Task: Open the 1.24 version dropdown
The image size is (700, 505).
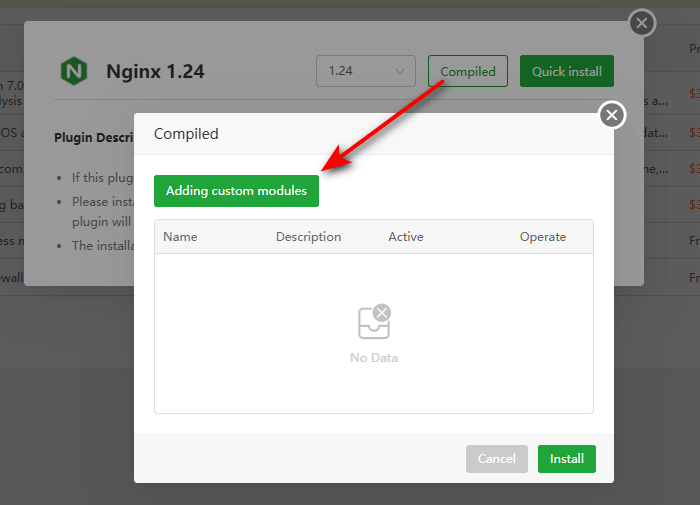Action: [x=366, y=71]
